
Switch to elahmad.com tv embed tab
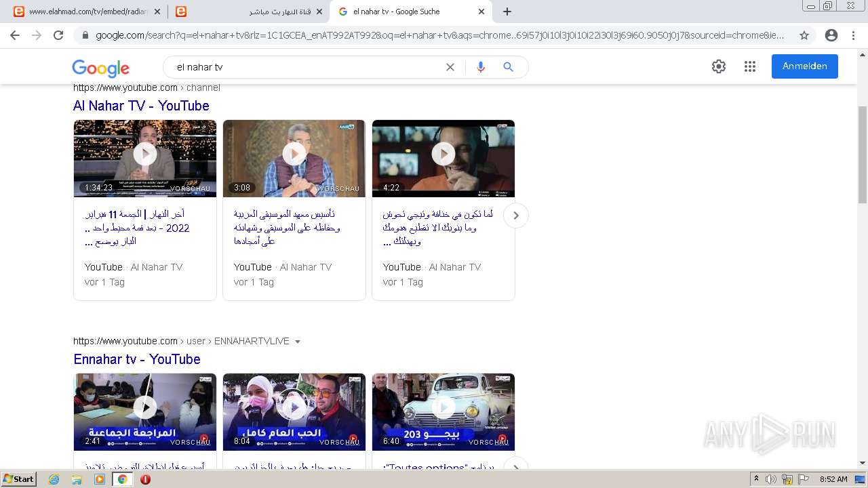(x=87, y=12)
